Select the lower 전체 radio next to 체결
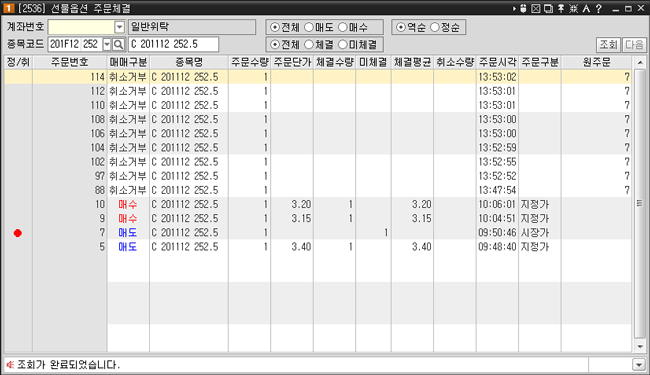Viewport: 650px width, 375px height. click(x=274, y=44)
